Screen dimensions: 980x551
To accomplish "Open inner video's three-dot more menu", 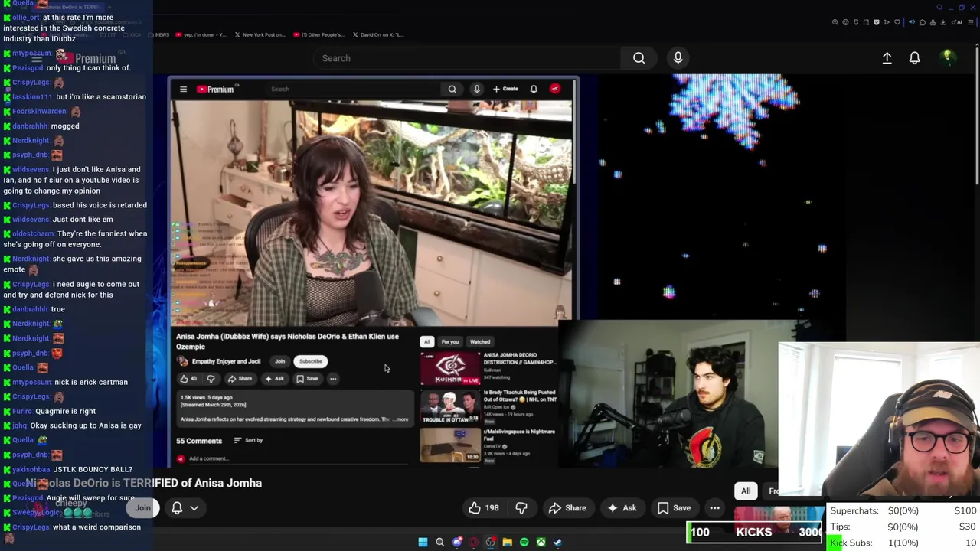I will point(333,379).
